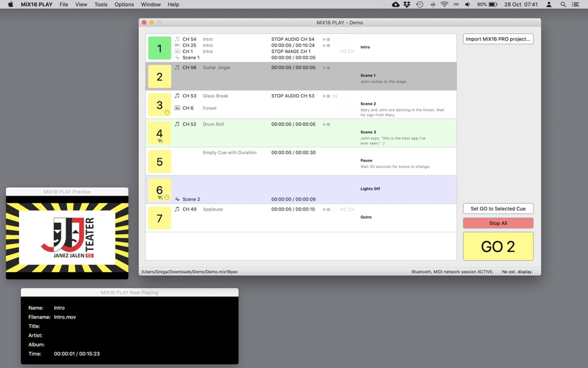Select cue number 5 yellow tile
The image size is (588, 368).
(159, 162)
